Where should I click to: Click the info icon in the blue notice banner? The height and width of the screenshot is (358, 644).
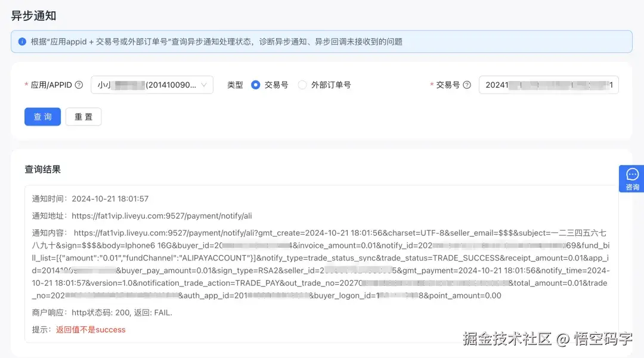click(x=23, y=41)
